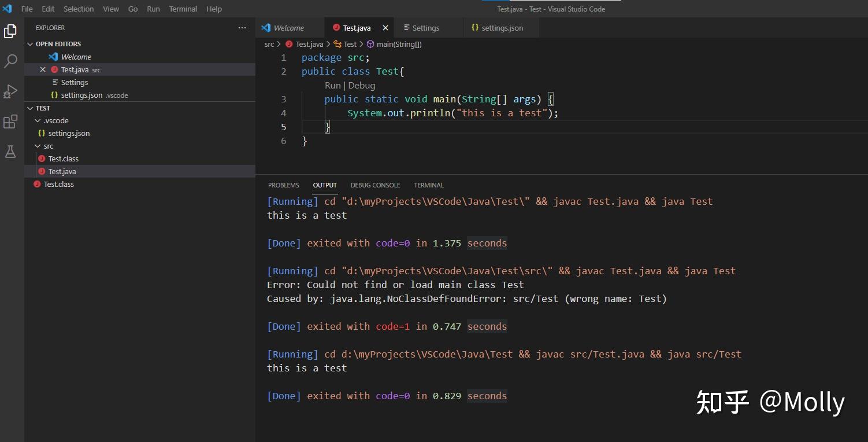The height and width of the screenshot is (442, 868).
Task: Select the Explorer icon in the activity bar
Action: pos(10,31)
